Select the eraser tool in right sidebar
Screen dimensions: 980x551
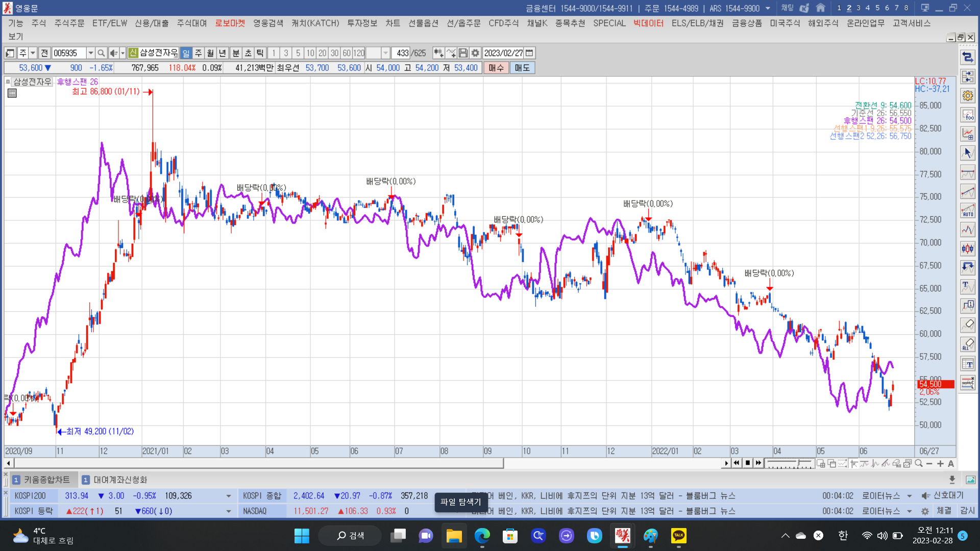(967, 325)
